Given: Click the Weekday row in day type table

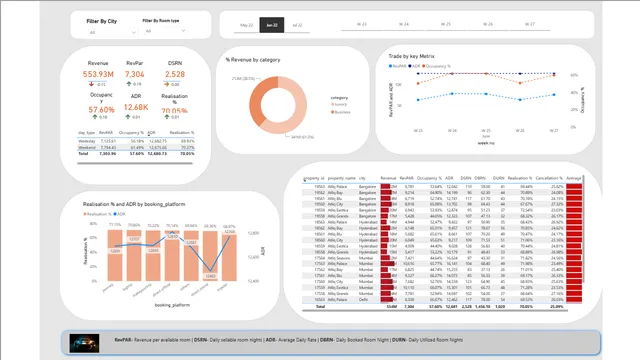Looking at the screenshot, I should pos(136,141).
